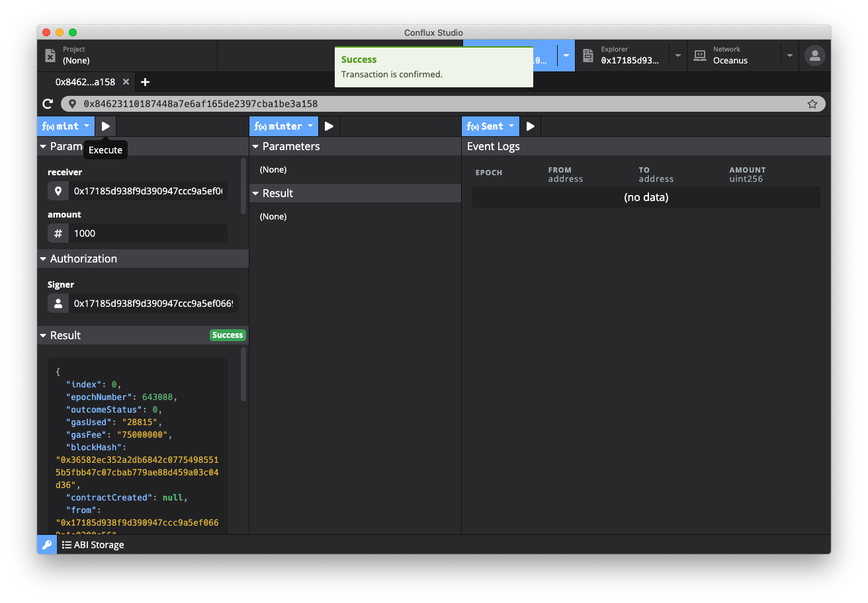Open the mint function dropdown
The image size is (868, 603).
[x=66, y=126]
